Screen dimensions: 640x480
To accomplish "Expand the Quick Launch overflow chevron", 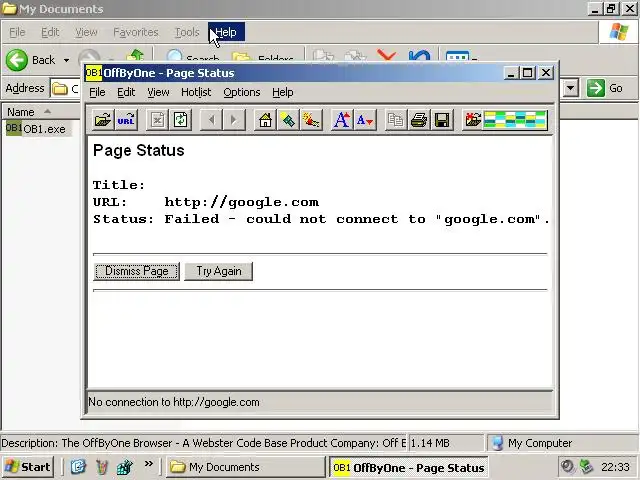I will (x=149, y=464).
